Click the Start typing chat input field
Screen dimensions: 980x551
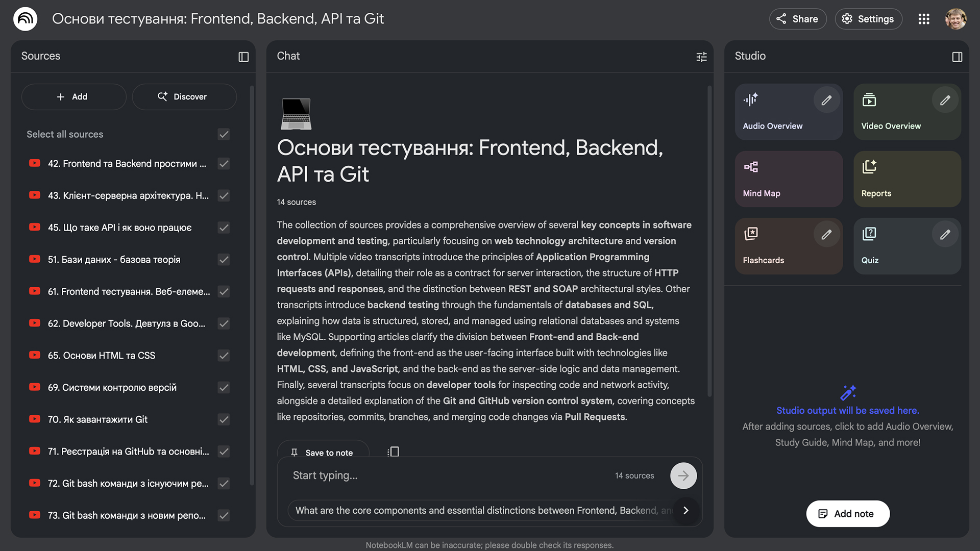coord(434,475)
